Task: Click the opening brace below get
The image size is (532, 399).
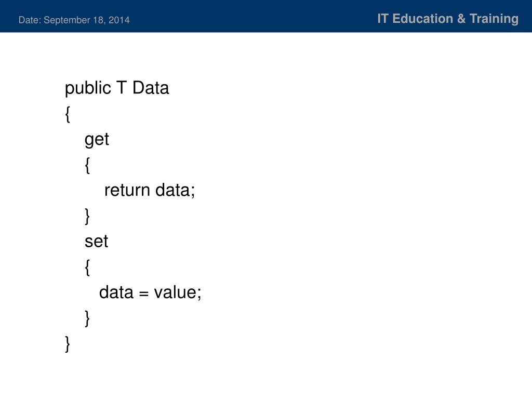Action: coord(87,165)
